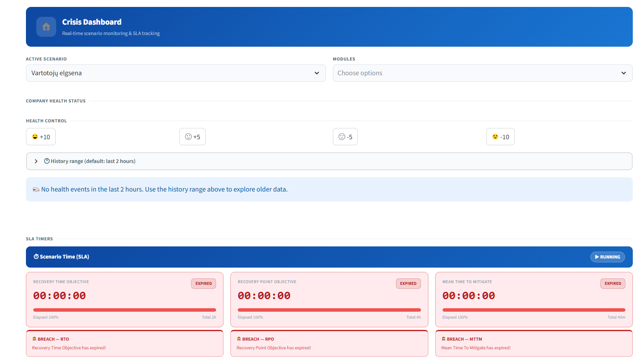This screenshot has width=641, height=364.
Task: Click the icon in the no health events notice
Action: tap(36, 189)
